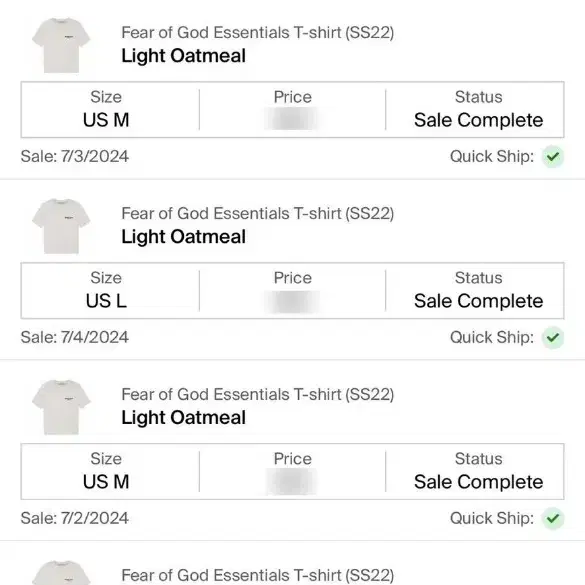The width and height of the screenshot is (585, 585).
Task: Select the Light Oatmeal title of the US L listing
Action: coord(184,237)
